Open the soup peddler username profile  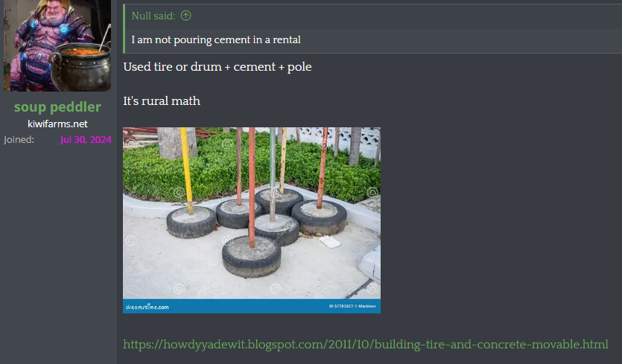pos(57,107)
